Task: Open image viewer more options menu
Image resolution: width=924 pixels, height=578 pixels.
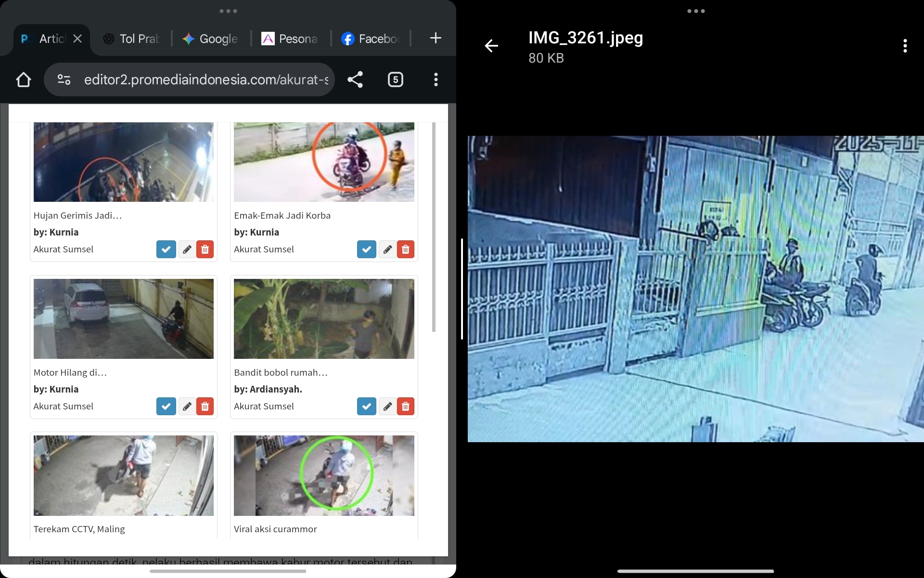Action: pos(905,46)
